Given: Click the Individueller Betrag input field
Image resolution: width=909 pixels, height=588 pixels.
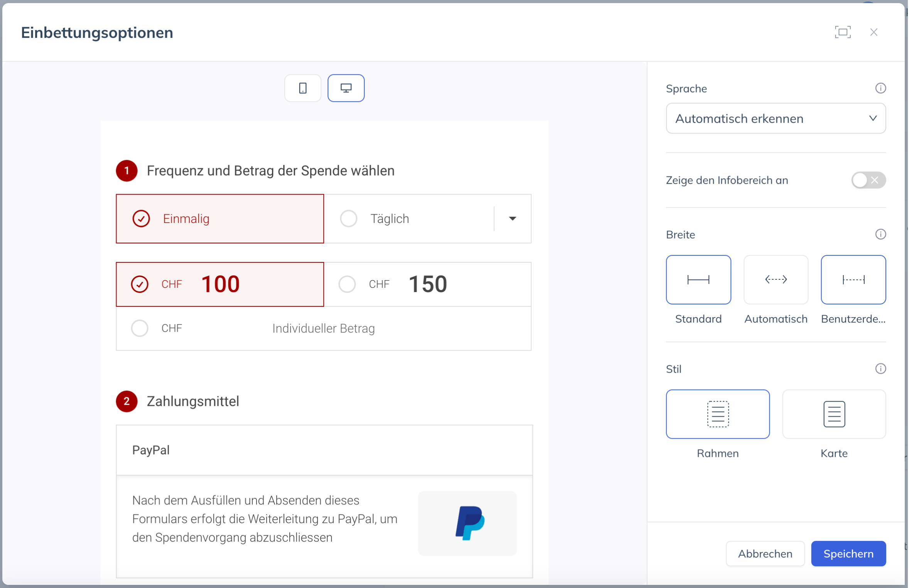Looking at the screenshot, I should coord(323,328).
